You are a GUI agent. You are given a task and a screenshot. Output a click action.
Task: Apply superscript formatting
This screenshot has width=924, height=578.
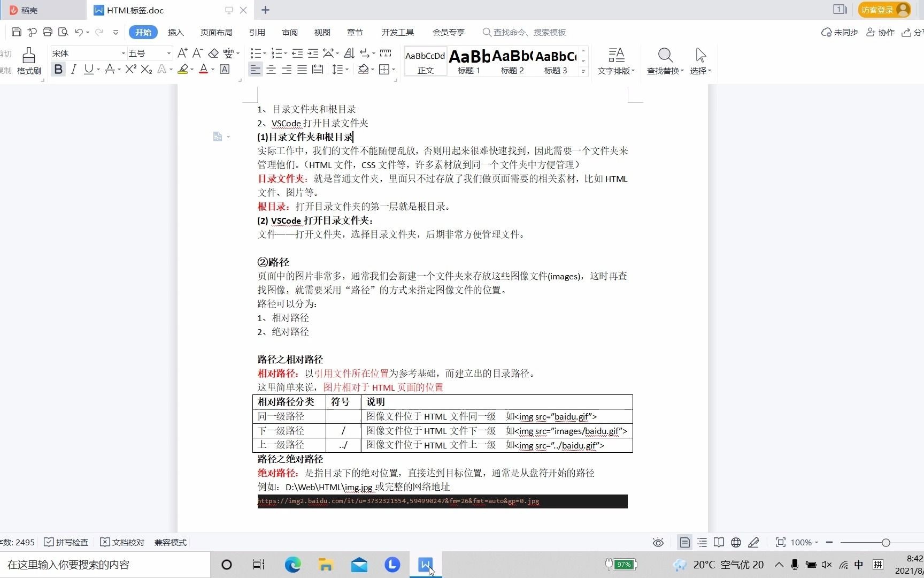[130, 69]
